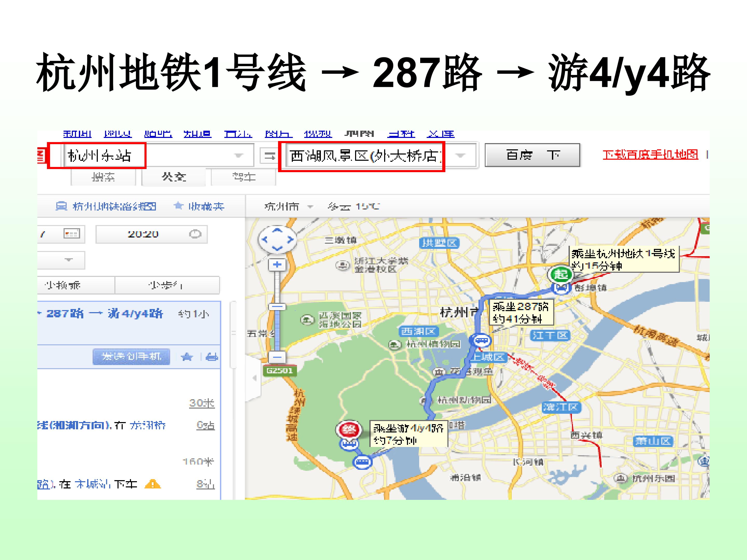Click the yellow warning triangle icon
This screenshot has height=560, width=747.
click(x=153, y=484)
